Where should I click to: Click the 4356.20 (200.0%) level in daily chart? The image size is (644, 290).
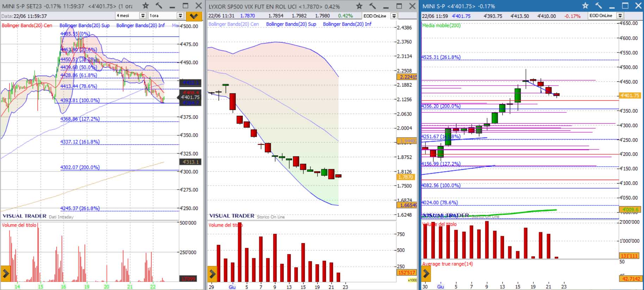(441, 106)
